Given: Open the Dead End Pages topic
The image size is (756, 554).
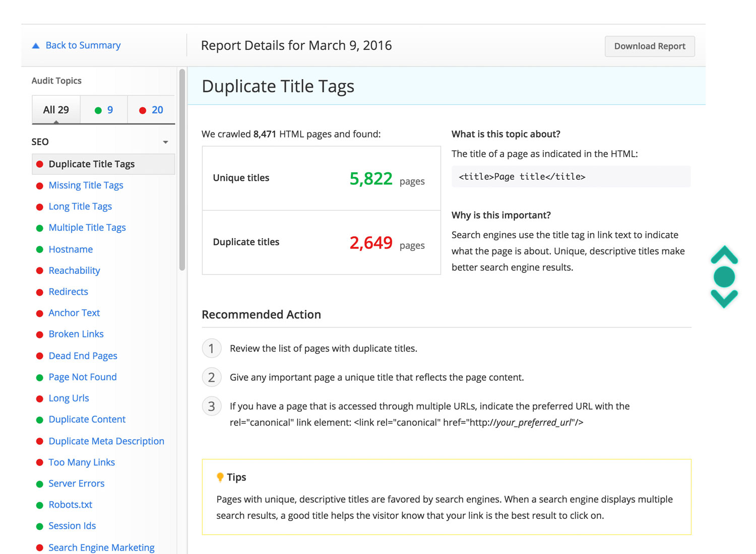Looking at the screenshot, I should click(x=83, y=356).
